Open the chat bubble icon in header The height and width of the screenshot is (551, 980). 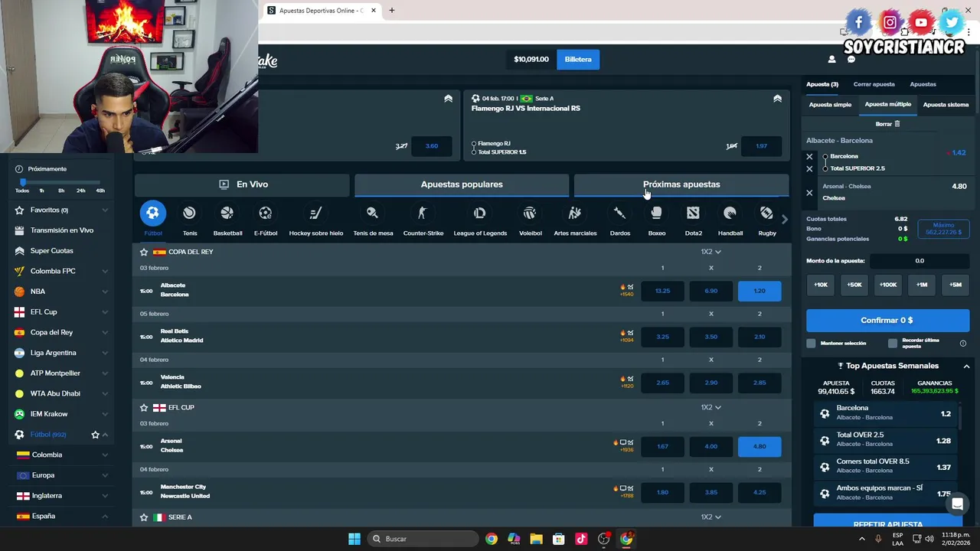(x=851, y=59)
